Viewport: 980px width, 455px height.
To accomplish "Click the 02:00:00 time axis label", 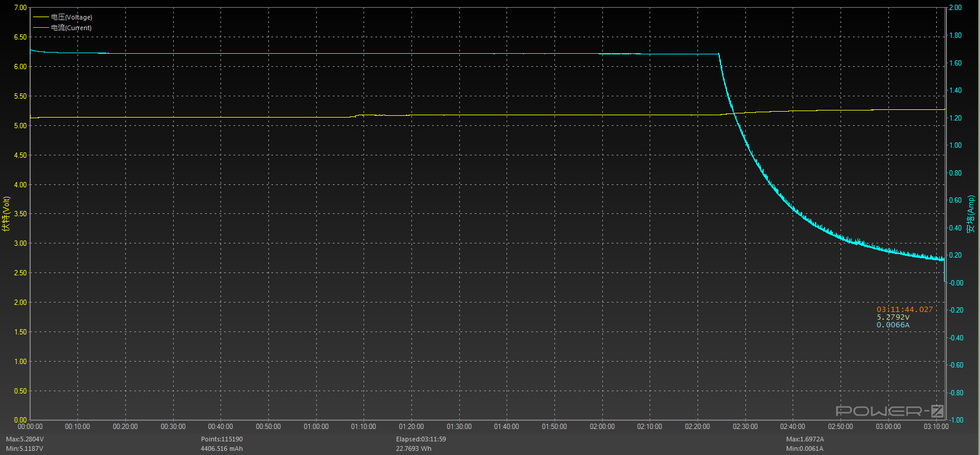I will point(602,426).
